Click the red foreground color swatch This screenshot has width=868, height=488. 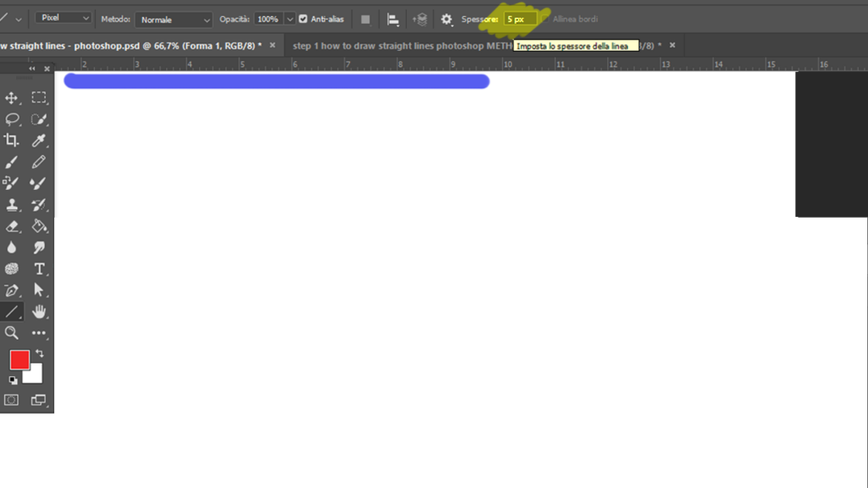pyautogui.click(x=19, y=360)
